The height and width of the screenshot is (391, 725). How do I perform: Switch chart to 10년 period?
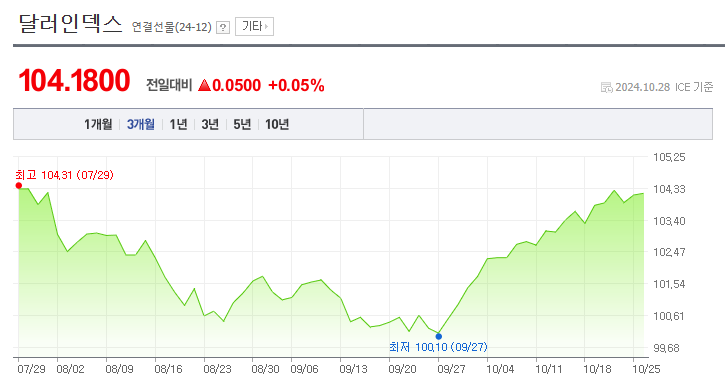tap(277, 124)
